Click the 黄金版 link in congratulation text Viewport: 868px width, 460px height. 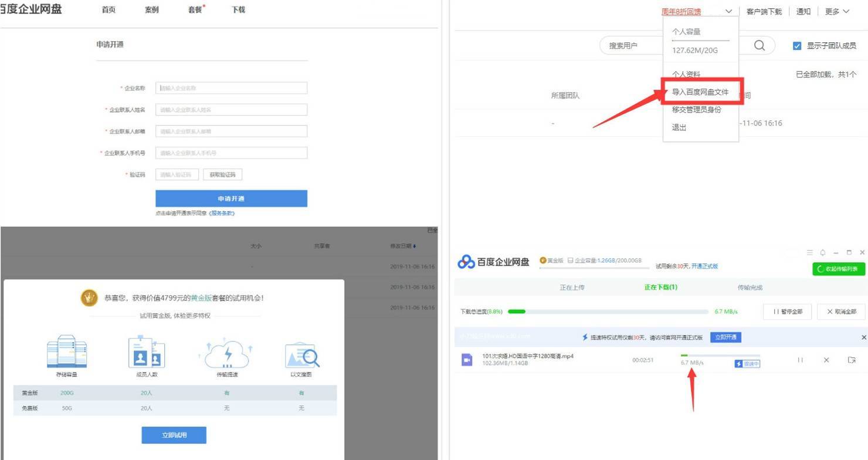pyautogui.click(x=201, y=298)
